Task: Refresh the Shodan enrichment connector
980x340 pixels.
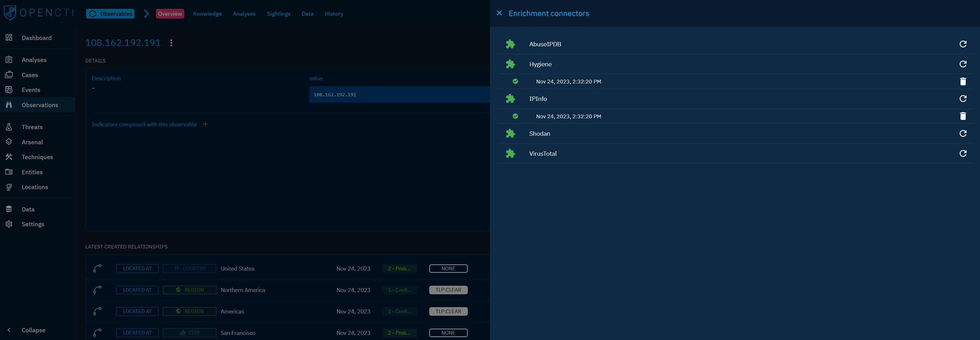Action: pyautogui.click(x=963, y=133)
